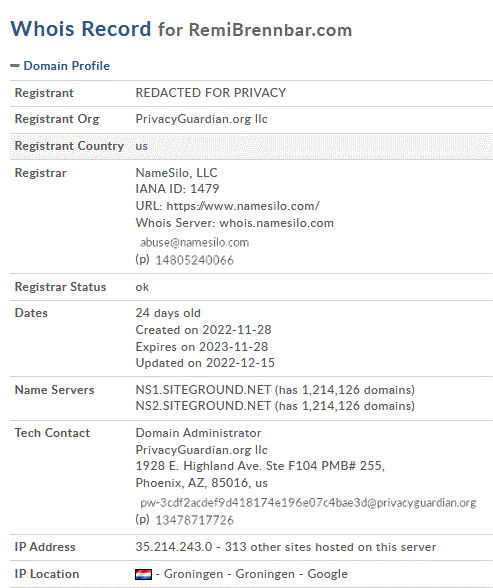Click 'IANA ID: 1479' text

(x=177, y=189)
